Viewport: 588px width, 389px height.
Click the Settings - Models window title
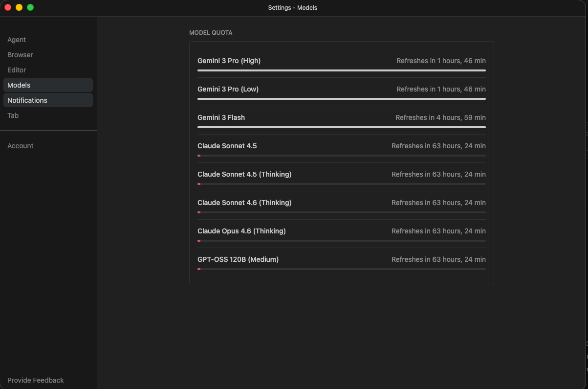pos(293,7)
